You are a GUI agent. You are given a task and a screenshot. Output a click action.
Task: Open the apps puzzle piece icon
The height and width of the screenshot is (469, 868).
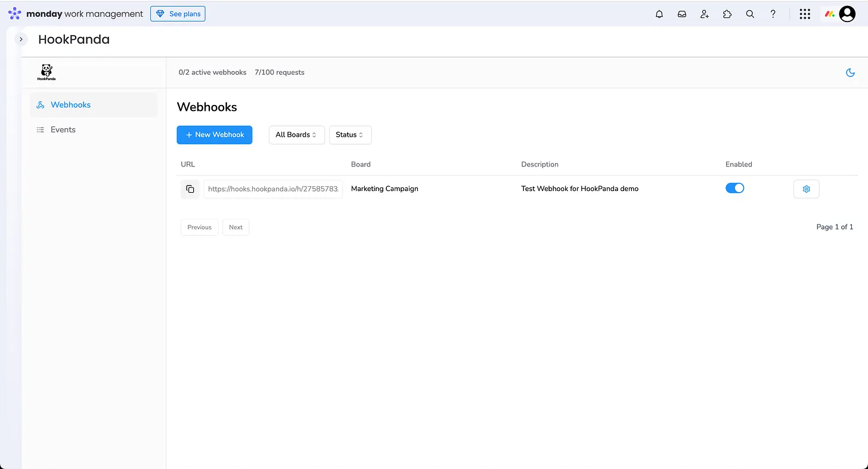(727, 14)
